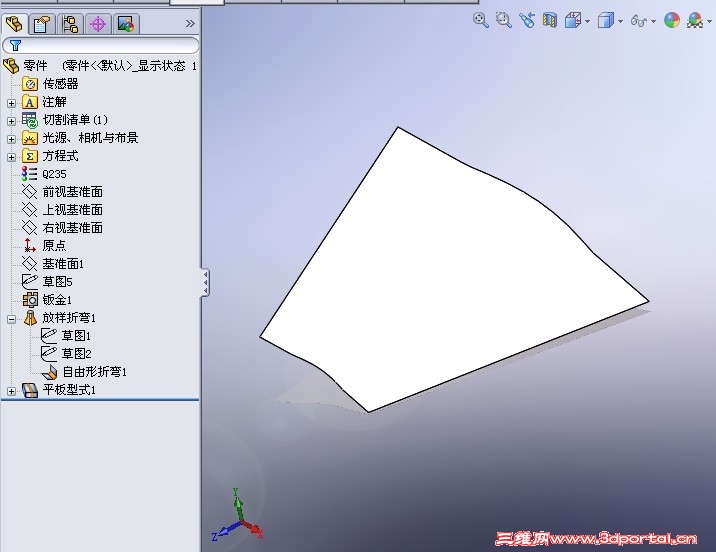The image size is (716, 552).
Task: Click the Previous View icon
Action: click(x=527, y=20)
